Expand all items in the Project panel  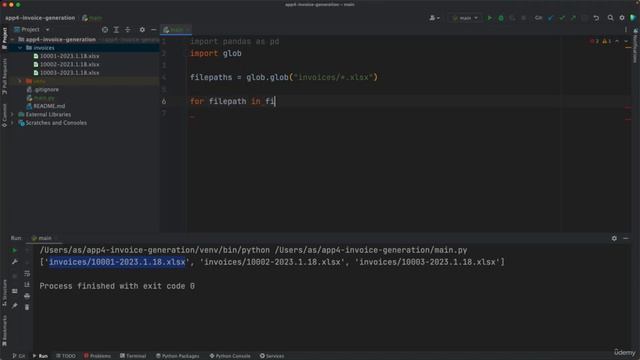point(116,30)
